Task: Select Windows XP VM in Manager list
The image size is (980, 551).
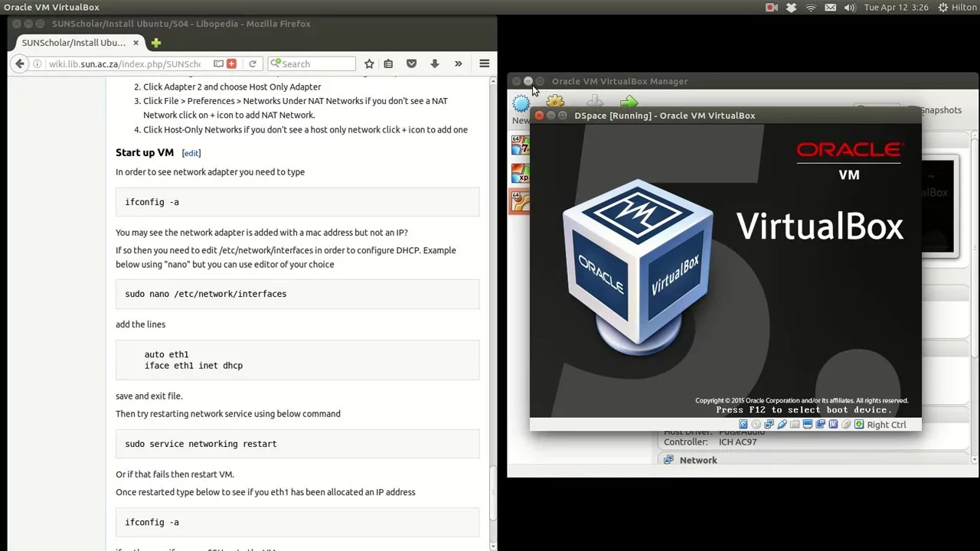Action: coord(520,173)
